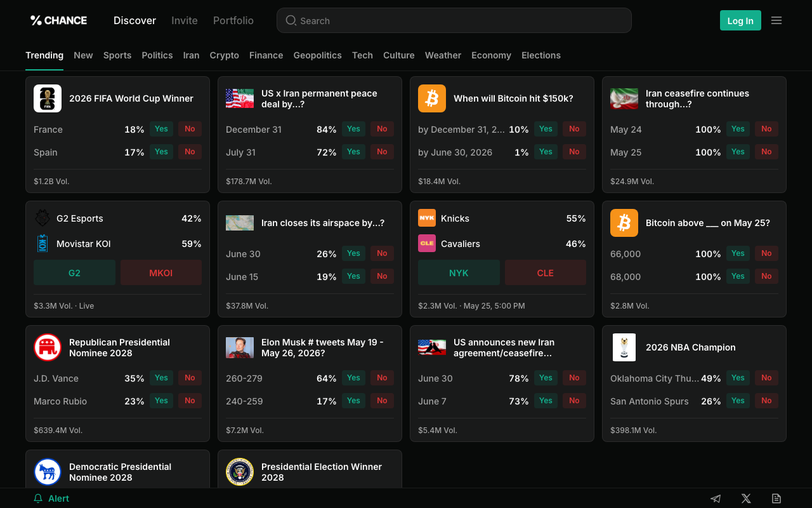This screenshot has height=508, width=812.
Task: Go to the Invite page
Action: coord(185,20)
